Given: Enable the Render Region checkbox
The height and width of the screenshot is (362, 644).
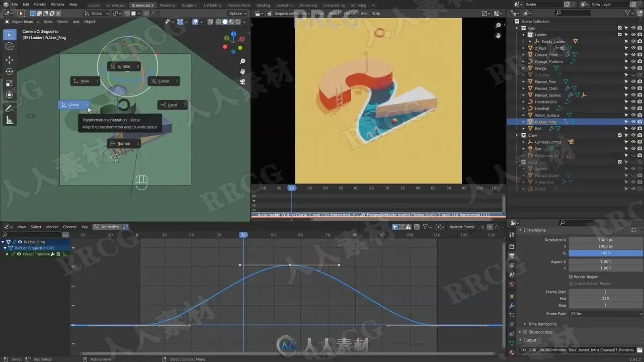Looking at the screenshot, I should [x=571, y=277].
